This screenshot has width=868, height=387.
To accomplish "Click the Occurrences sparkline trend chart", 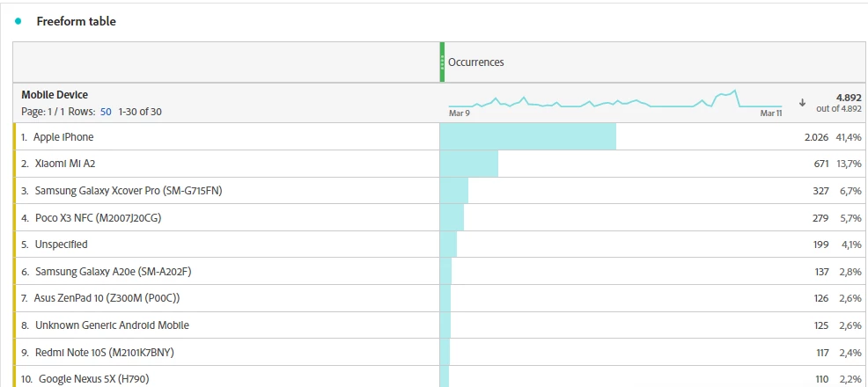I will pos(615,99).
